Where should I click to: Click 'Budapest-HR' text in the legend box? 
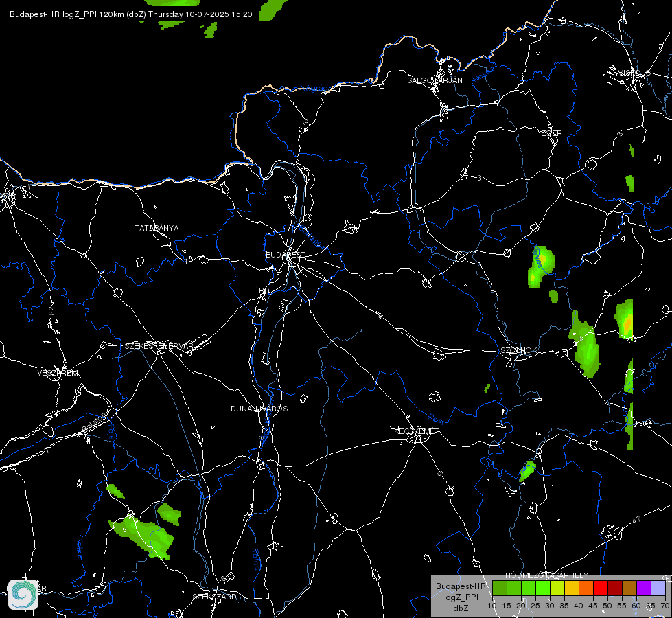tap(461, 586)
